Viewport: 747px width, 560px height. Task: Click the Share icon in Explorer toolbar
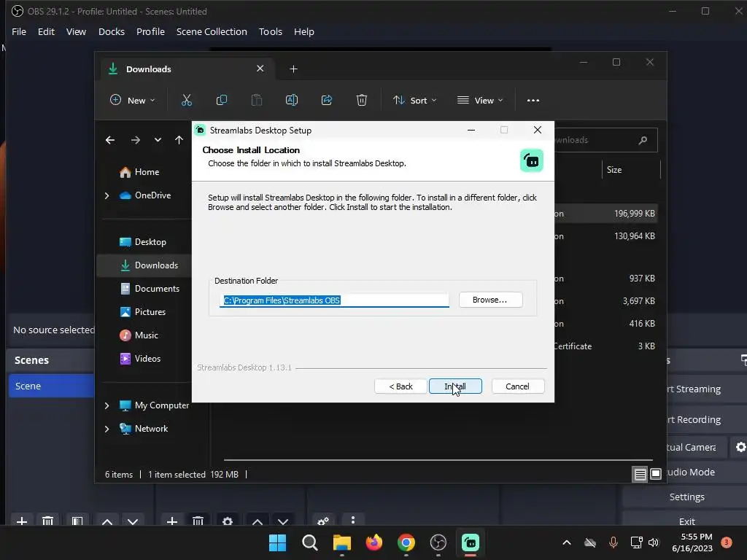coord(327,100)
